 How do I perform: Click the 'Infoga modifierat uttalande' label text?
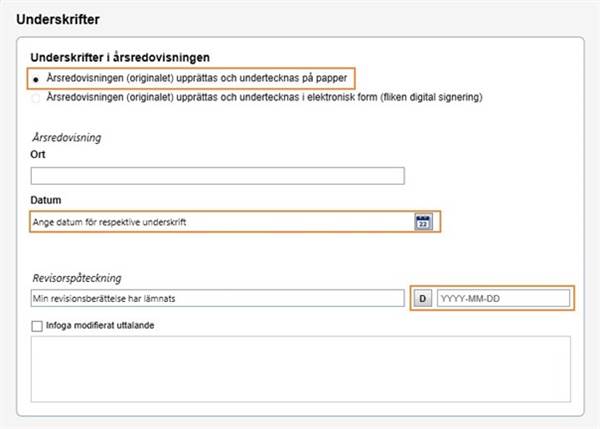99,325
